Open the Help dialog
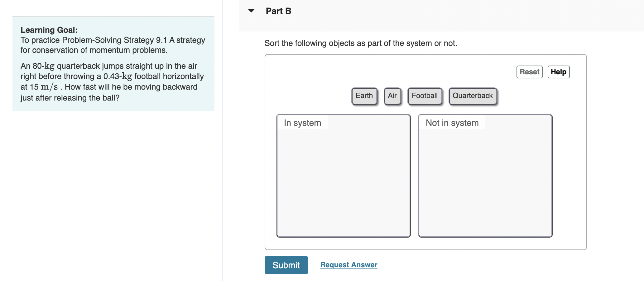Viewport: 644px width, 281px height. 558,72
